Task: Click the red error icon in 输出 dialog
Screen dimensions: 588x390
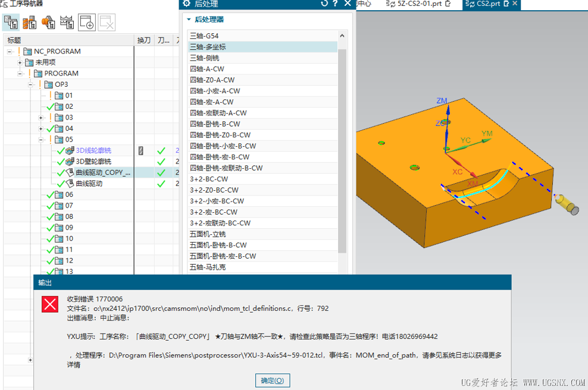Action: pyautogui.click(x=50, y=304)
